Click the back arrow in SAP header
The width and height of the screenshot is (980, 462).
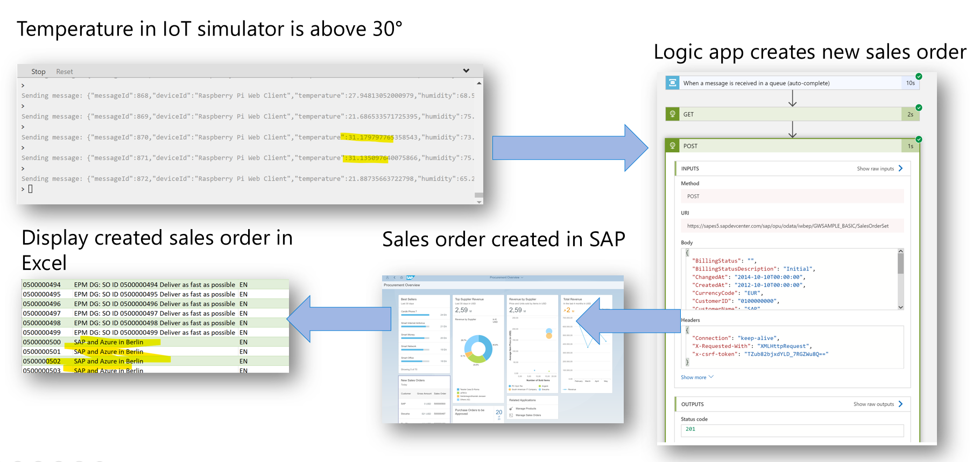[x=394, y=278]
